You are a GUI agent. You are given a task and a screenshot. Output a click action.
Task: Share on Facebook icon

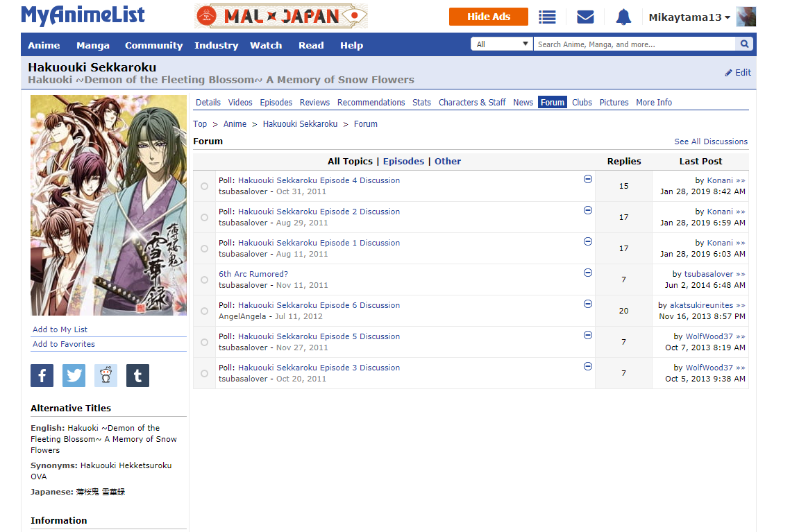pyautogui.click(x=42, y=376)
